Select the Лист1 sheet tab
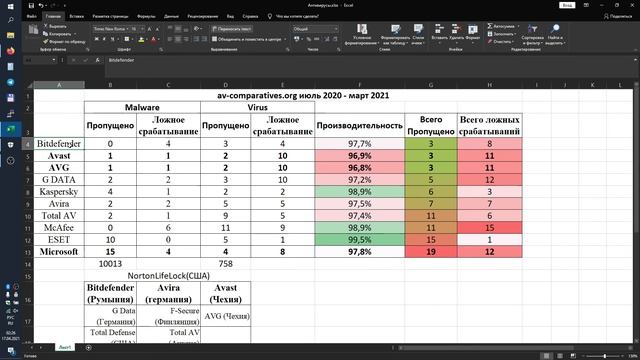 tap(65, 347)
